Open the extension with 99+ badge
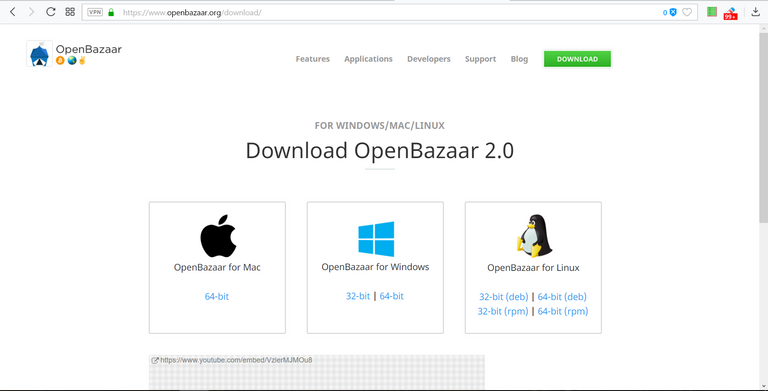The width and height of the screenshot is (768, 391). (x=730, y=13)
